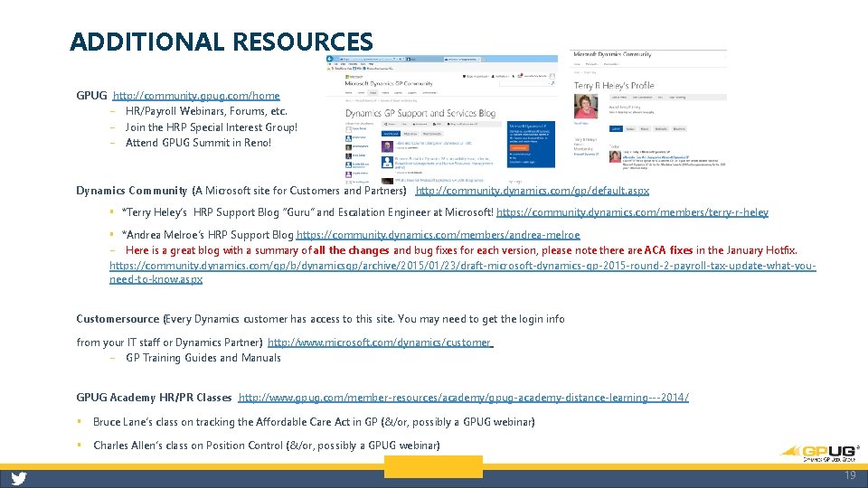Click the slide number 19
Image resolution: width=868 pixels, height=488 pixels.
[850, 475]
